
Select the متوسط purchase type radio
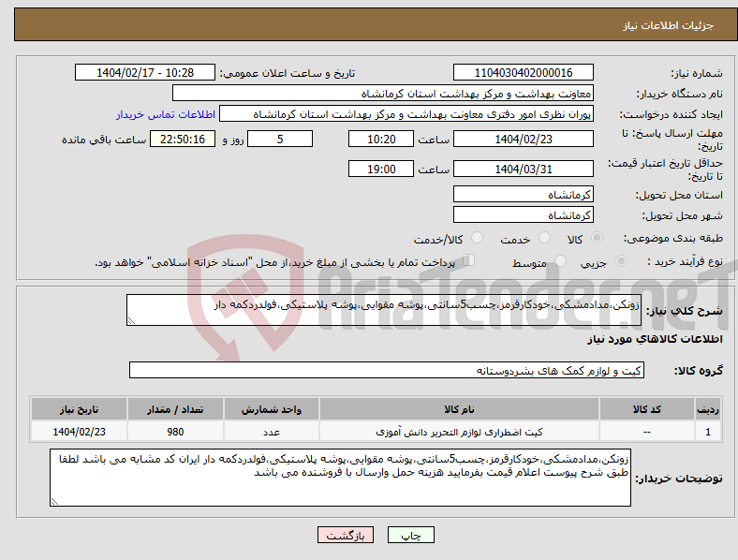pyautogui.click(x=560, y=261)
